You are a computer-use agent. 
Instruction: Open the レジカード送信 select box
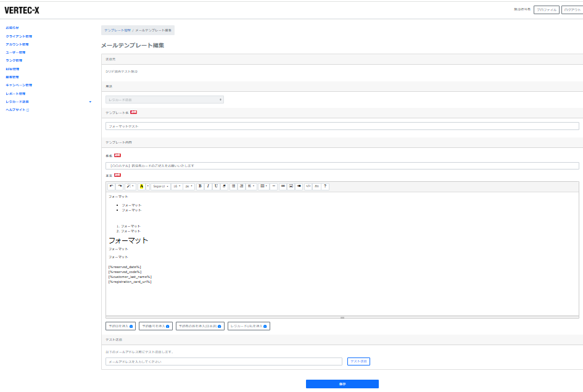pos(165,100)
